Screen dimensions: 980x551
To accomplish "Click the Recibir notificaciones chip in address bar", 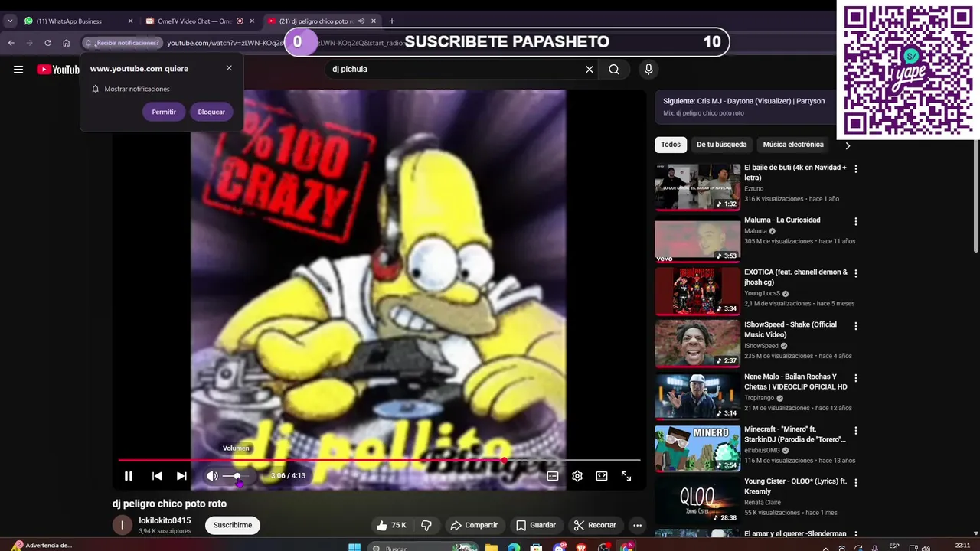I will 122,43.
